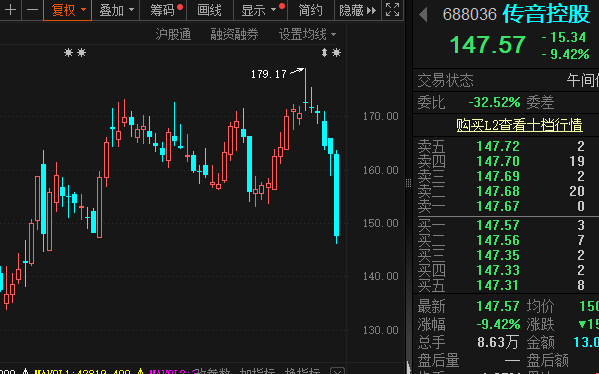599x374 pixels.
Task: Click the up-down arrow marker above chart
Action: coord(324,53)
